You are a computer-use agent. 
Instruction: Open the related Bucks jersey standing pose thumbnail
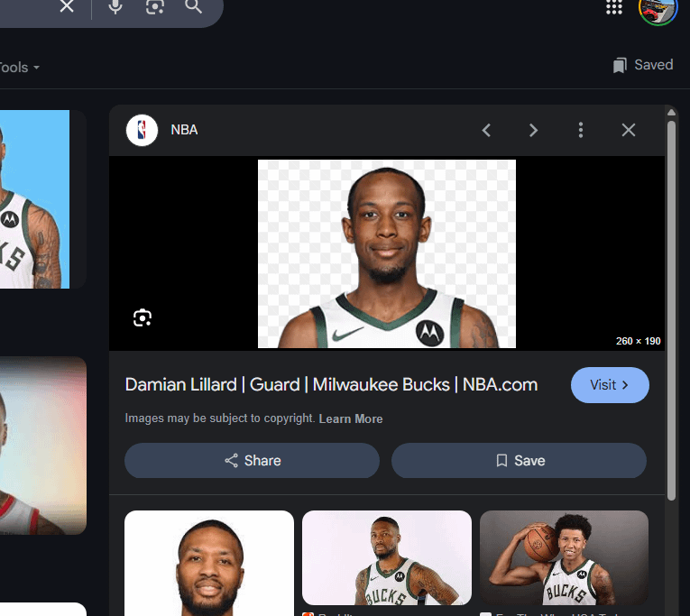[x=387, y=558]
